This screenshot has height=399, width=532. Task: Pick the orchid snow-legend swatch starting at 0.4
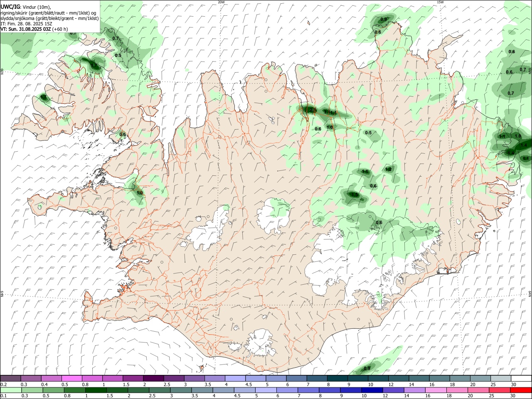[51, 379]
